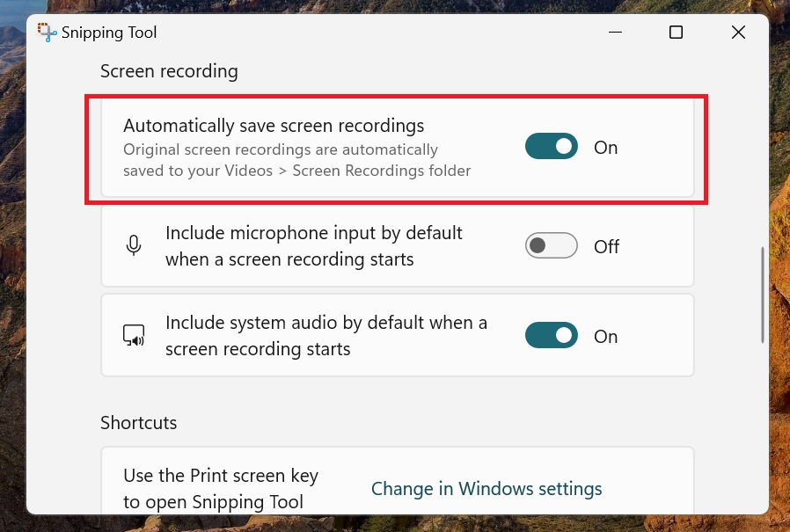Viewport: 790px width, 532px height.
Task: Turn off the system audio toggle
Action: (552, 336)
